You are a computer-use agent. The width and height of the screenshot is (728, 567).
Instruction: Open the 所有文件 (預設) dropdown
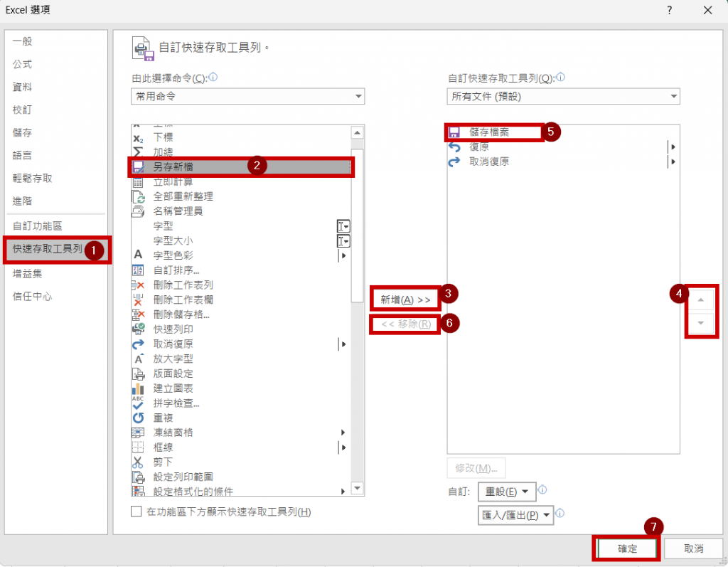click(563, 96)
